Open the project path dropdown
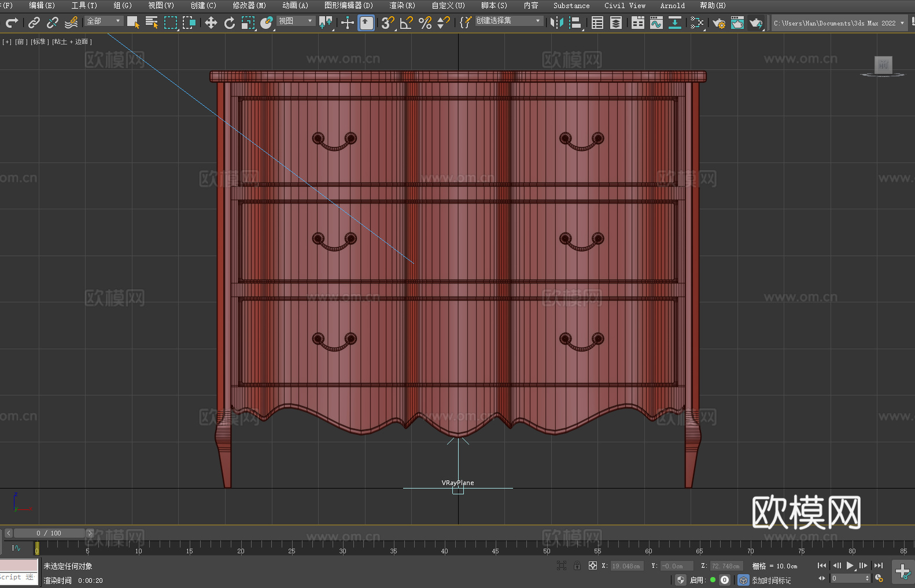This screenshot has width=915, height=588. click(839, 23)
